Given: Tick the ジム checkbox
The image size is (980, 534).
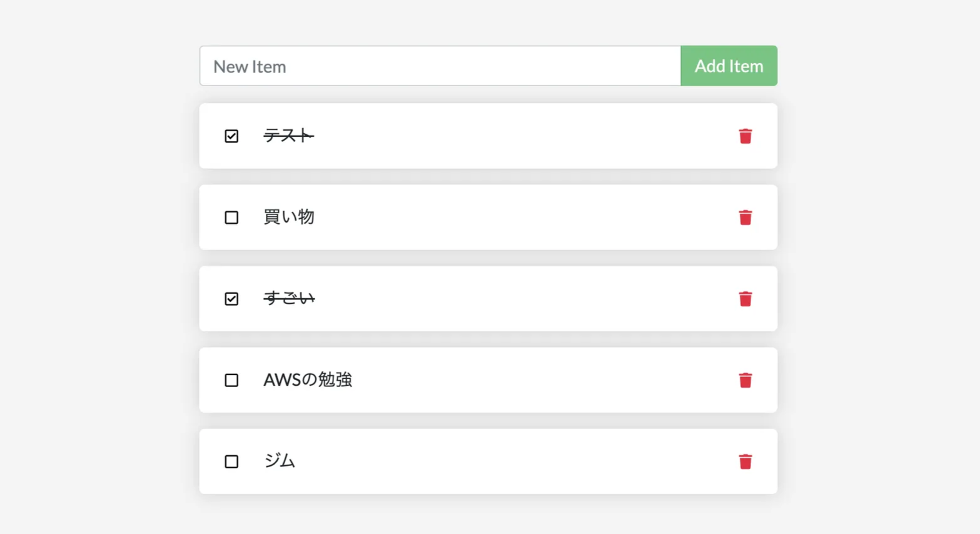Looking at the screenshot, I should tap(231, 461).
